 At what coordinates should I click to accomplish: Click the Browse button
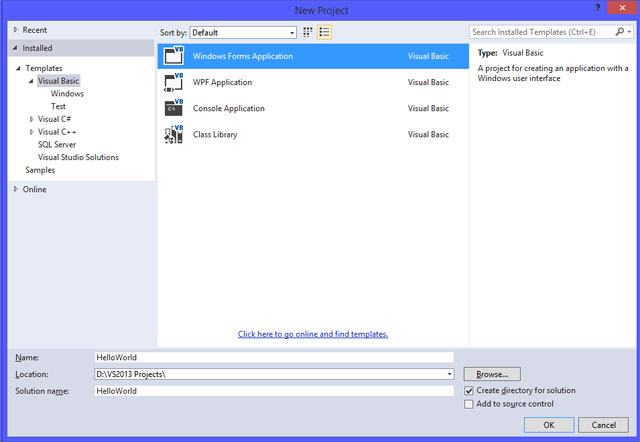(492, 374)
